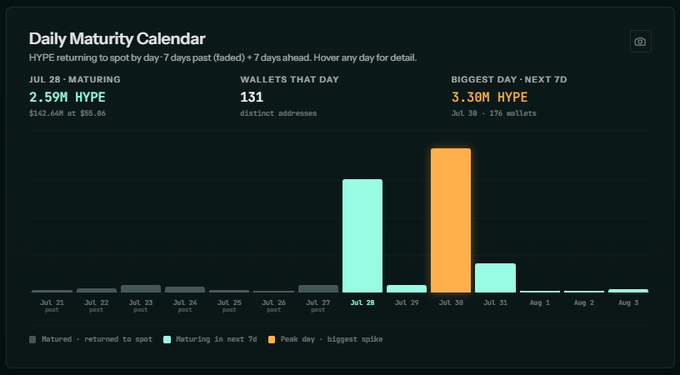Click the 'Jul 27' axis label
680x375 pixels.
[318, 303]
